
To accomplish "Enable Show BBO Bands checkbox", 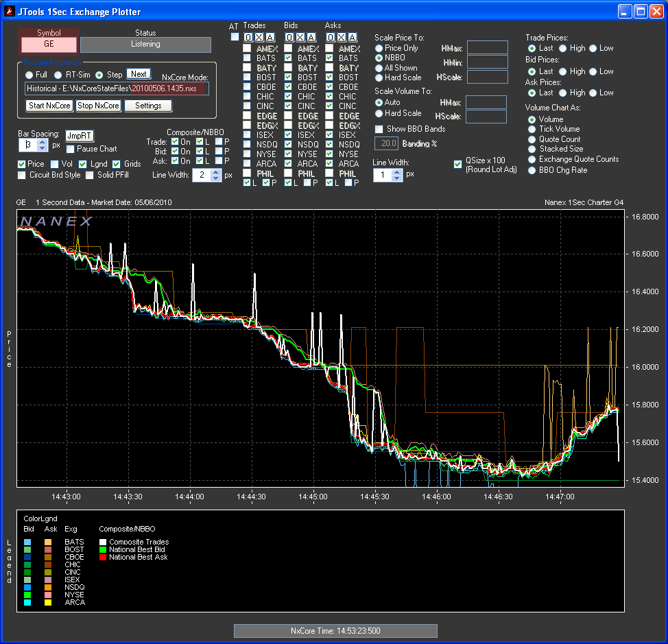I will click(x=379, y=129).
